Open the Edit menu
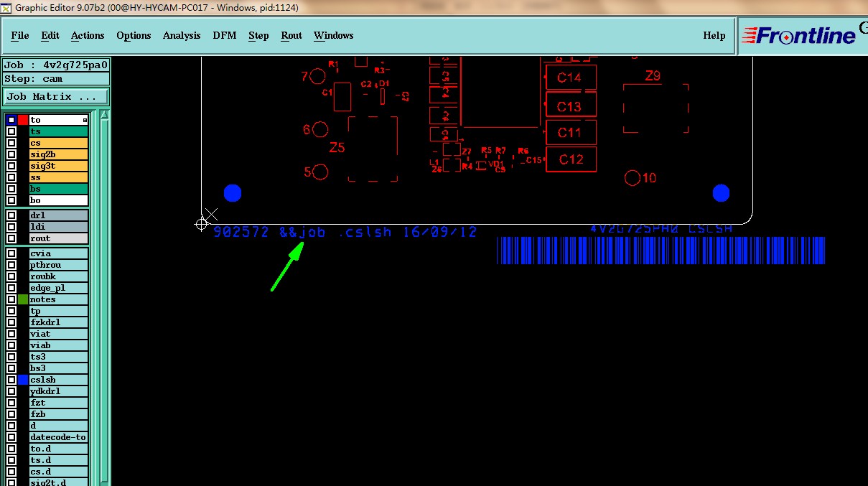Screen dimensions: 868x486 50,35
